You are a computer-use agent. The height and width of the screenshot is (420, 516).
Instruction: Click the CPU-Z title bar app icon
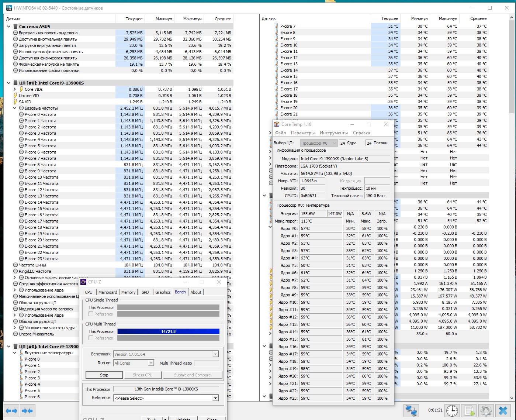pyautogui.click(x=84, y=282)
